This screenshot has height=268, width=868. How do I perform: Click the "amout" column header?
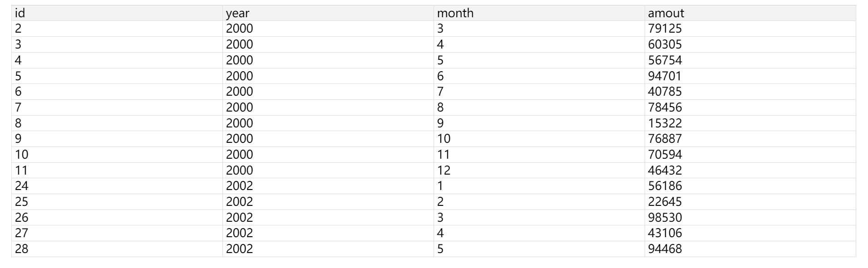[666, 13]
